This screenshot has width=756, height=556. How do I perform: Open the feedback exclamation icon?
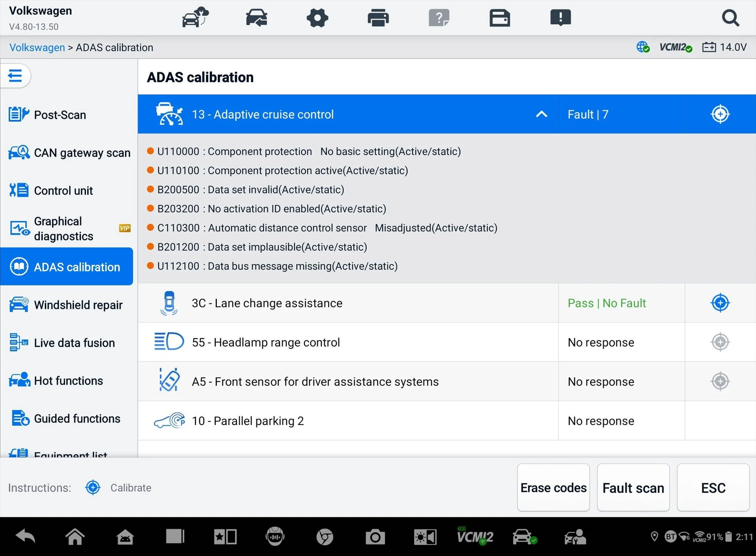(x=561, y=17)
